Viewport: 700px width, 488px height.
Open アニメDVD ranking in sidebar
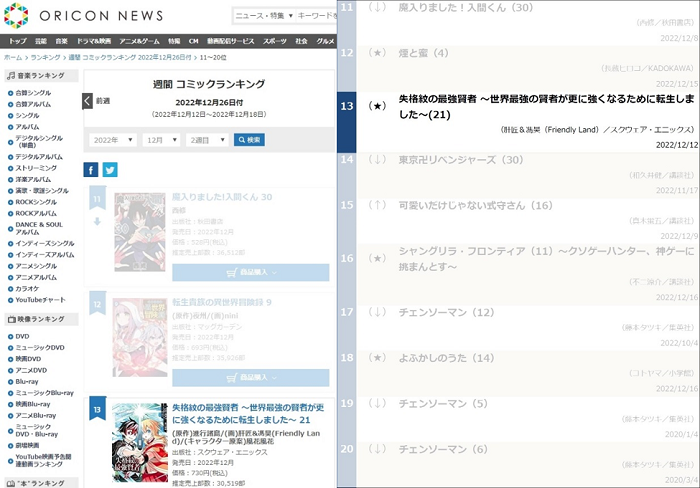click(x=31, y=370)
